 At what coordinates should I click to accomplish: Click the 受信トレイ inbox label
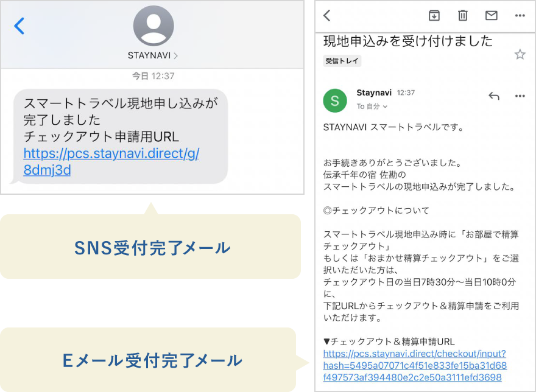click(x=342, y=61)
